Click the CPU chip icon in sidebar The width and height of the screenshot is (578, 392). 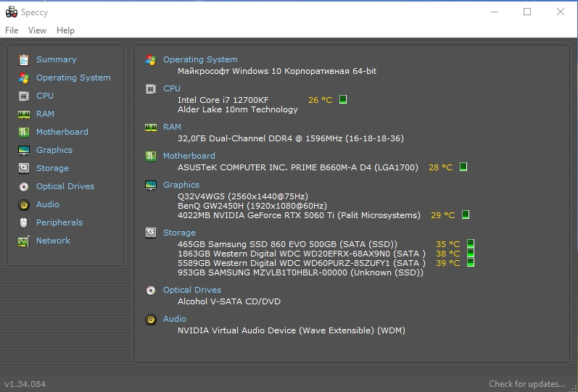[24, 96]
